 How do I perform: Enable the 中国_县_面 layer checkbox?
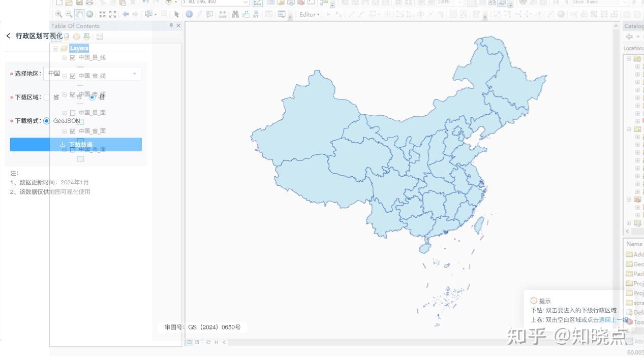tap(73, 112)
